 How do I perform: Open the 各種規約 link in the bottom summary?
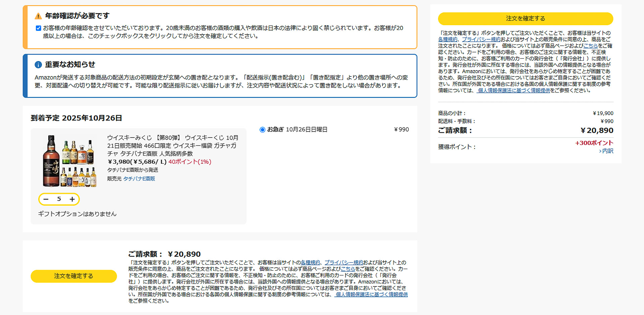[x=310, y=263]
